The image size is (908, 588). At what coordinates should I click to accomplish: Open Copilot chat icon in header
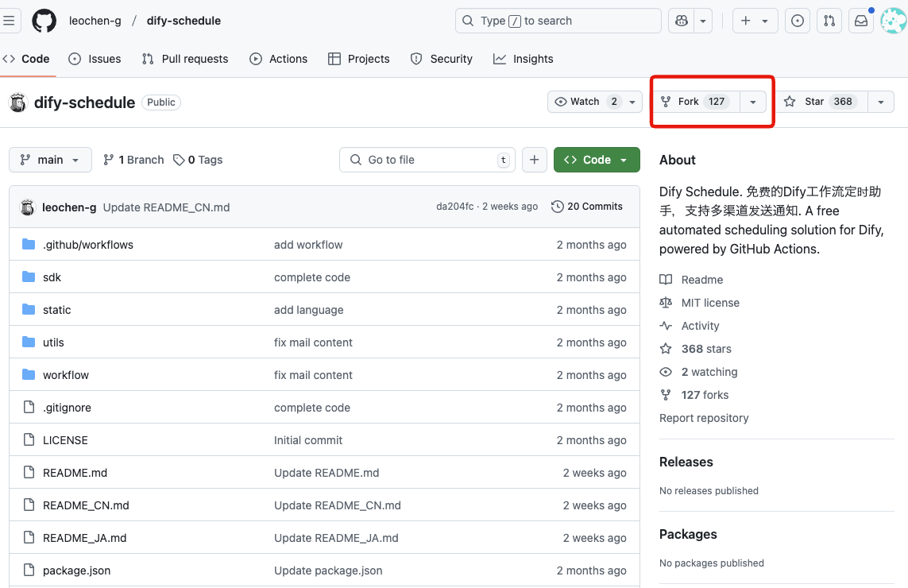(682, 21)
